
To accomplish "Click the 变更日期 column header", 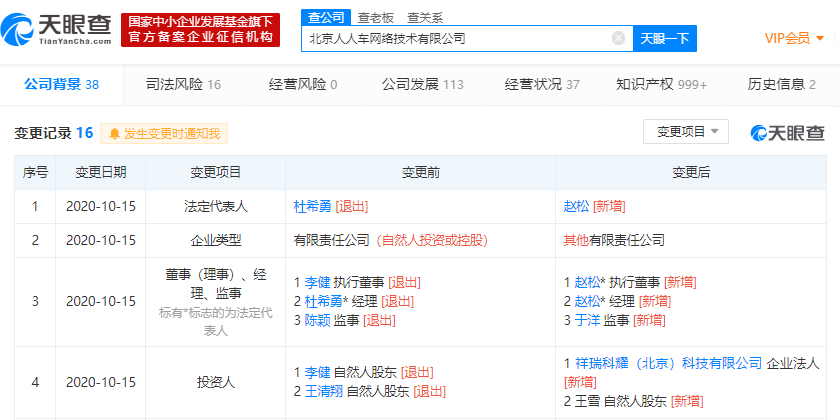I will 101,172.
